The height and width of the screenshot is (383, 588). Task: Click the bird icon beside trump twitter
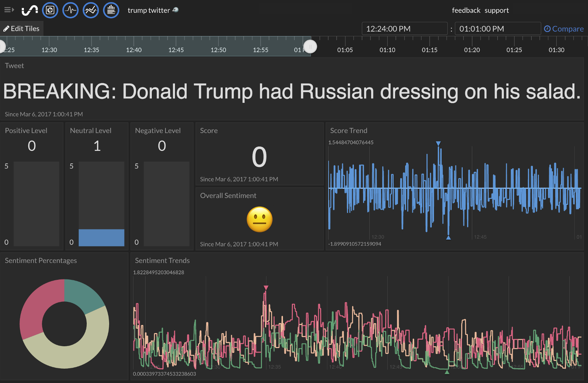[x=176, y=10]
